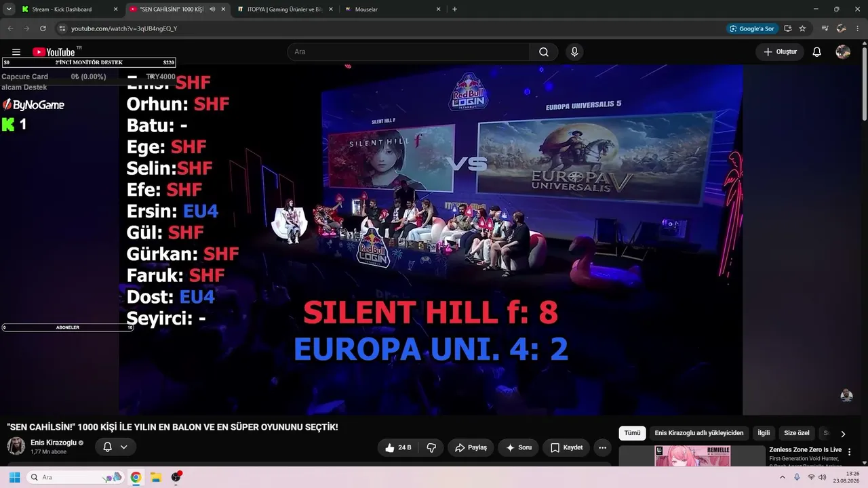Open volume control in system tray
This screenshot has height=488, width=868.
click(823, 477)
